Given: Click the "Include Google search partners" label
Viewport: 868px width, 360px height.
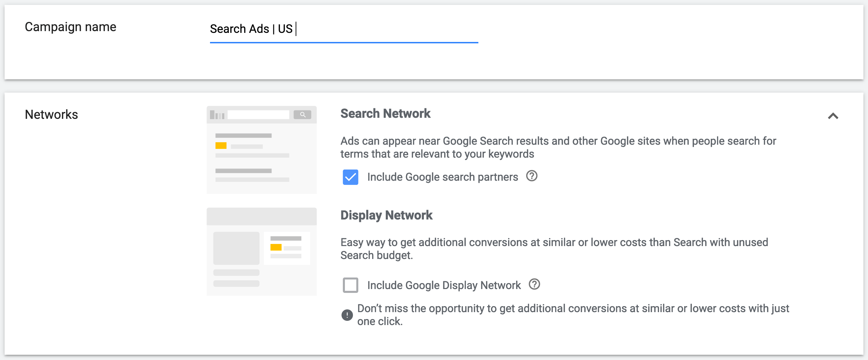Looking at the screenshot, I should click(442, 177).
